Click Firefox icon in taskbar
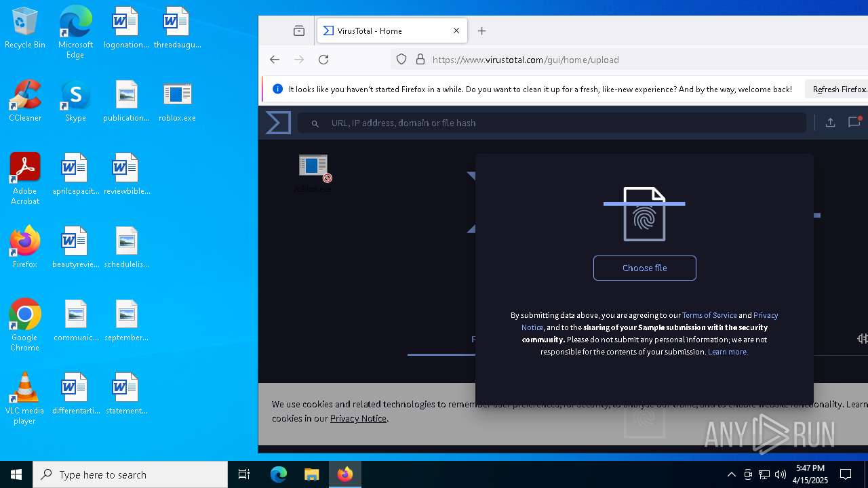The width and height of the screenshot is (868, 488). pos(345,474)
